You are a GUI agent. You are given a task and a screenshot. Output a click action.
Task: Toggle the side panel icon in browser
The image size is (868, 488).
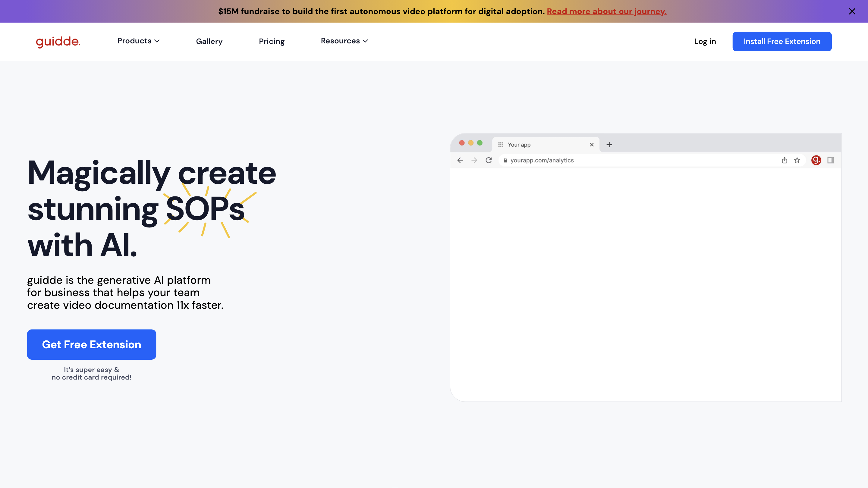[830, 160]
